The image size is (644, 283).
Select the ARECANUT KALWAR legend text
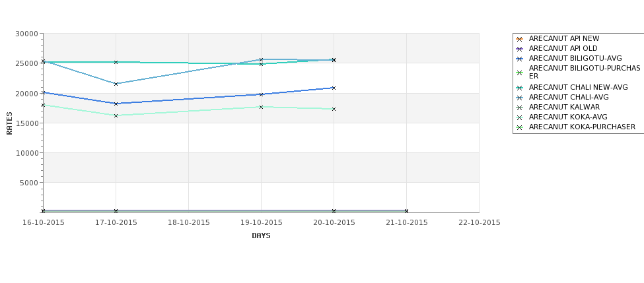click(x=564, y=107)
